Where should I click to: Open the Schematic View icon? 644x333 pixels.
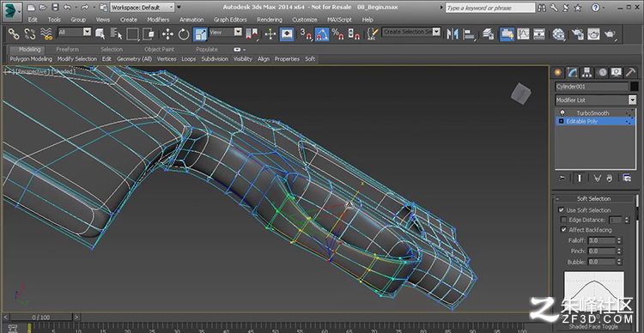click(x=539, y=34)
